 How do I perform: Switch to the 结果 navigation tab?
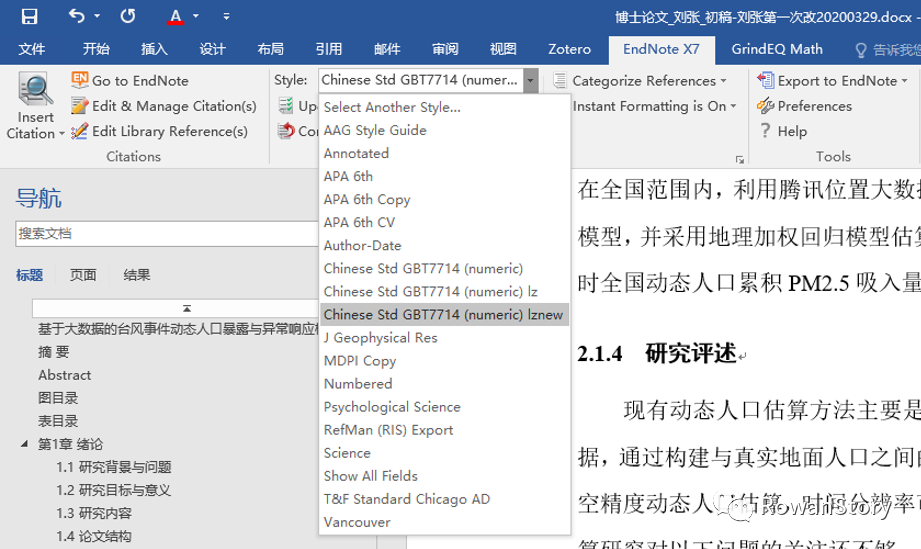pos(137,275)
